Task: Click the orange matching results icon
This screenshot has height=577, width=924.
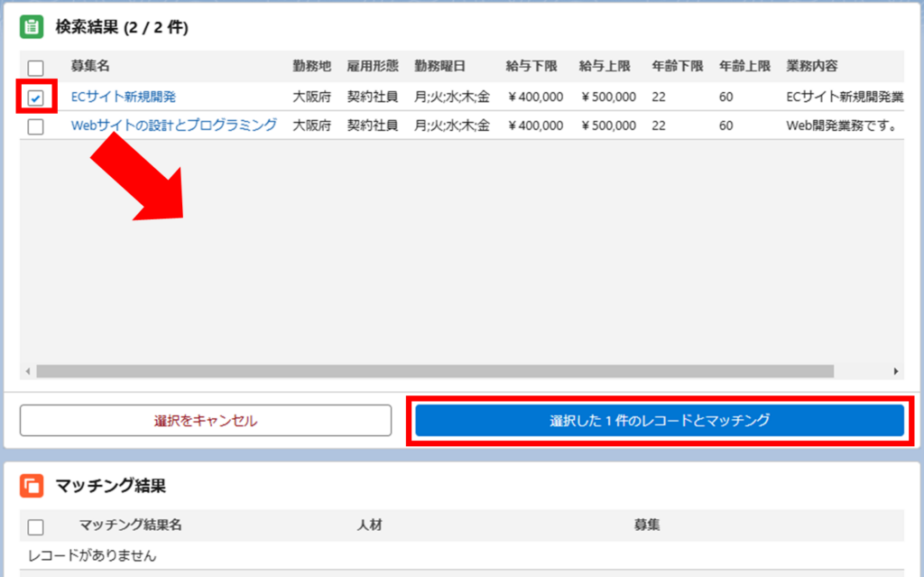Action: 32,486
